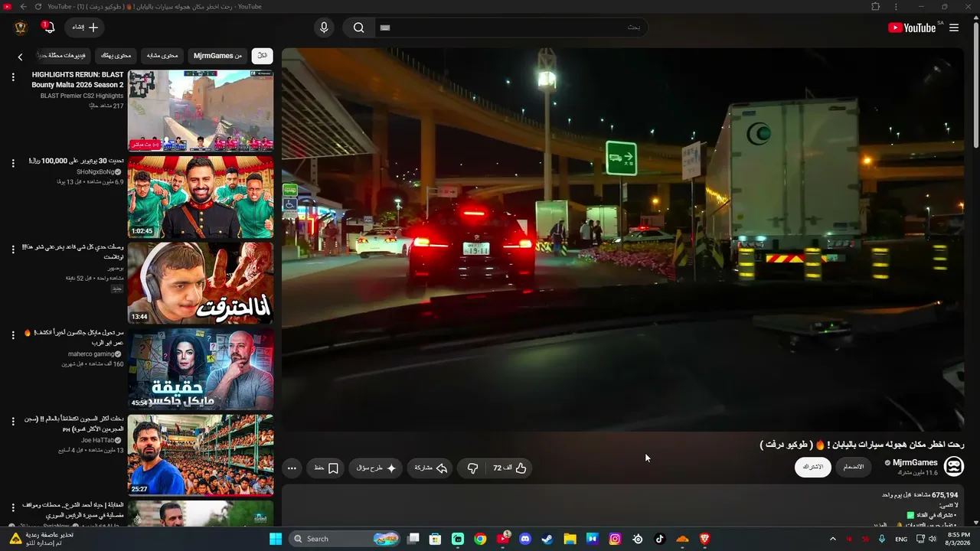Click the Create (إنشاء) plus button
Screen dimensions: 980x551
pyautogui.click(x=85, y=28)
